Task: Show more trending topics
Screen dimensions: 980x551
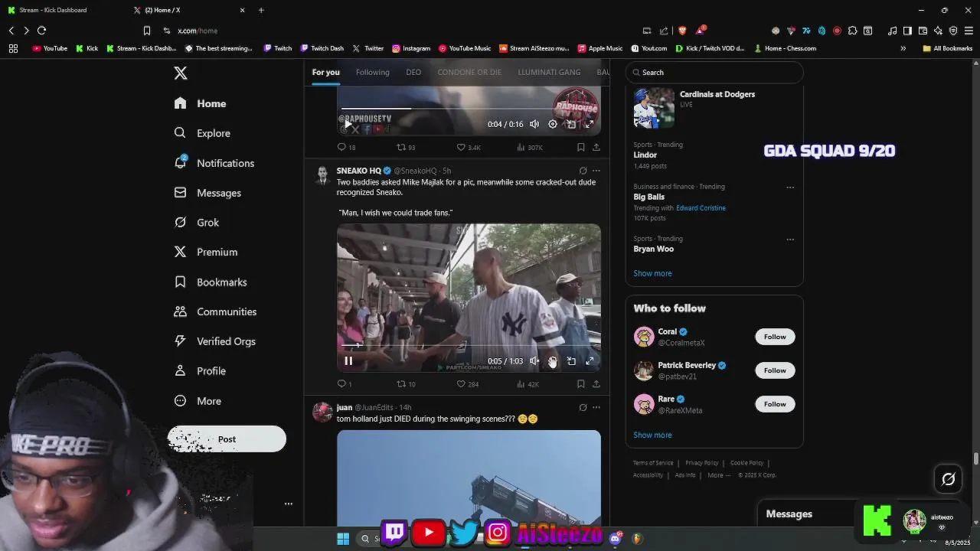Action: [652, 273]
